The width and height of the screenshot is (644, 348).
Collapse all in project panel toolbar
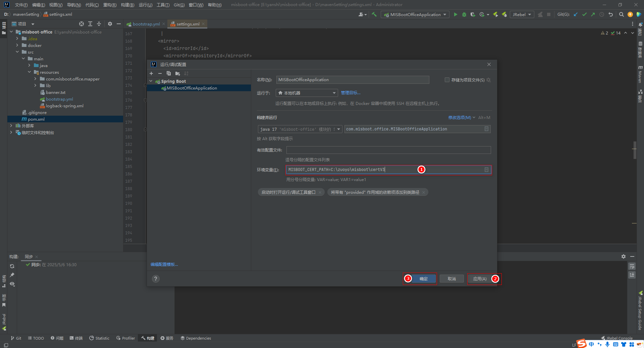pos(99,24)
